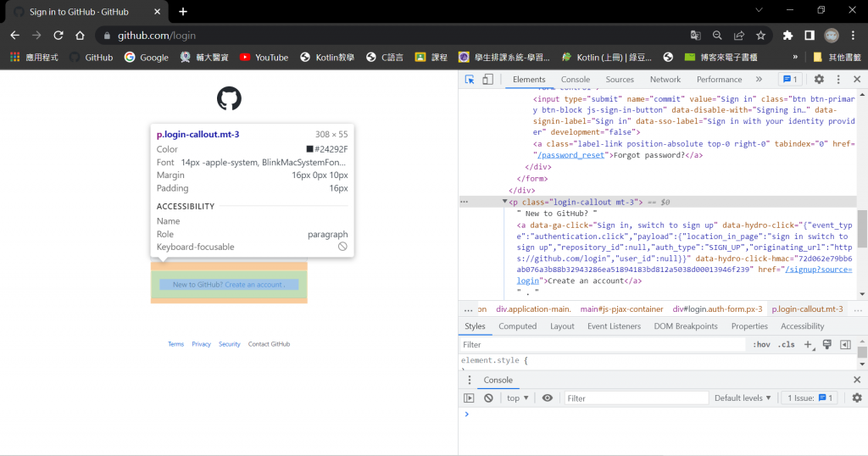Select the Elements tab
Viewport: 868px width, 456px height.
(529, 79)
